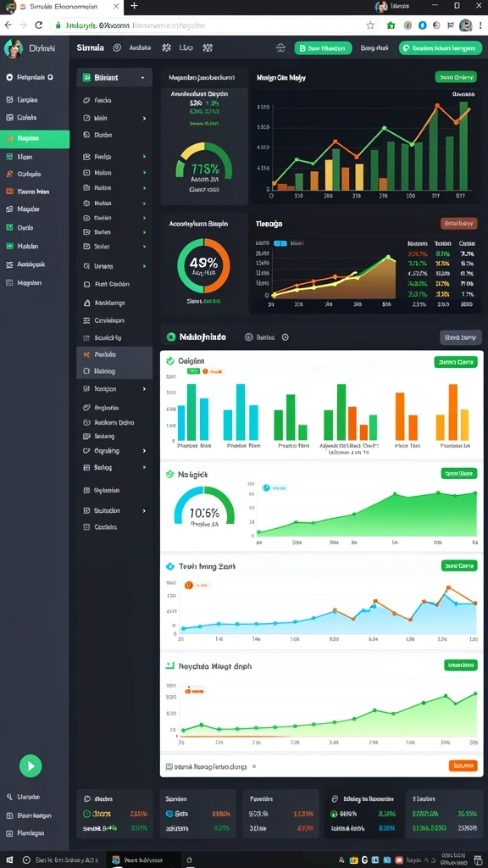The height and width of the screenshot is (868, 488).
Task: Open dropdown arrow on green-icon sidebar header
Action: point(142,78)
